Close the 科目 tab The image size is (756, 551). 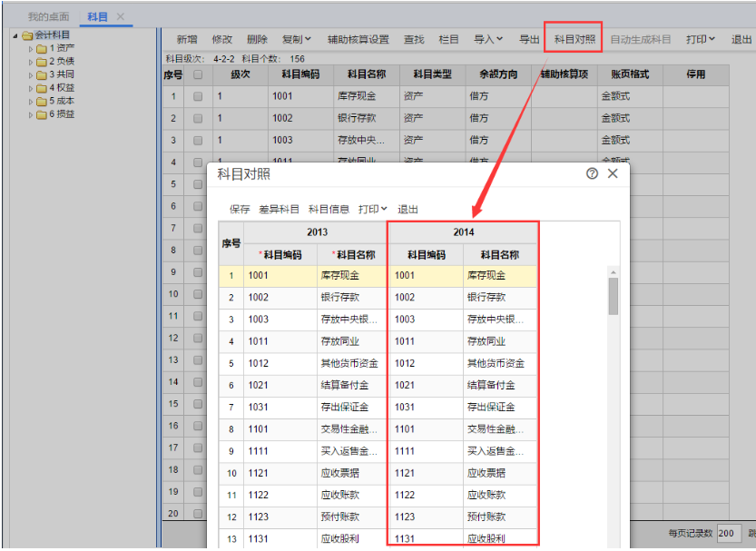click(x=121, y=16)
